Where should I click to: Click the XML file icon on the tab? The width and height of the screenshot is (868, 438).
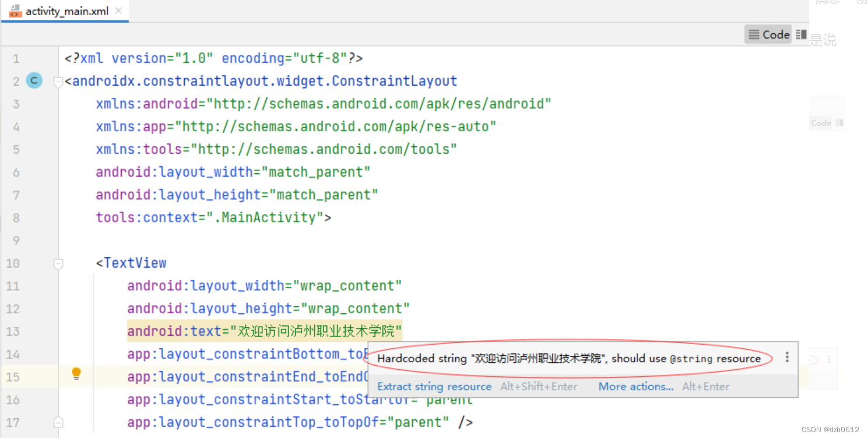click(x=15, y=12)
